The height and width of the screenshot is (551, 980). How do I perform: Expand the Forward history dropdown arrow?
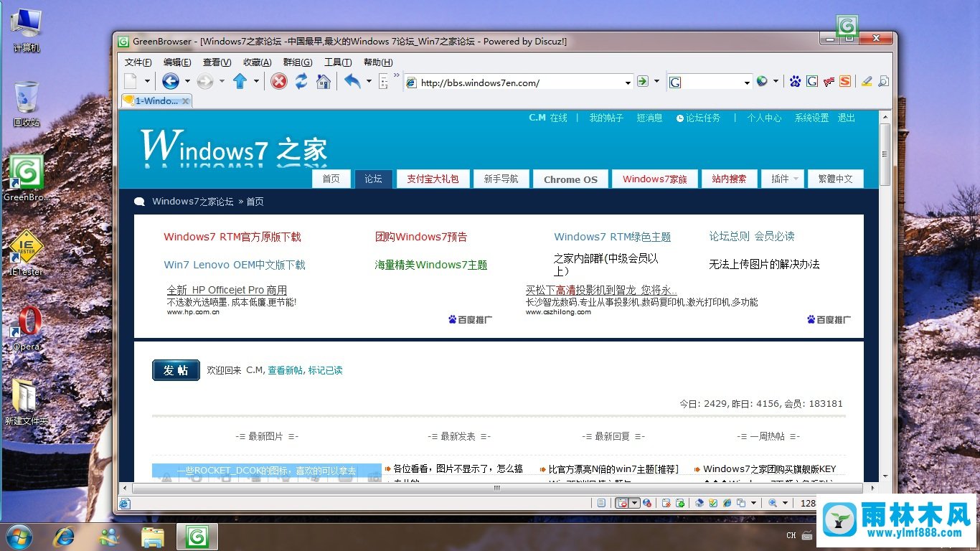pyautogui.click(x=222, y=81)
